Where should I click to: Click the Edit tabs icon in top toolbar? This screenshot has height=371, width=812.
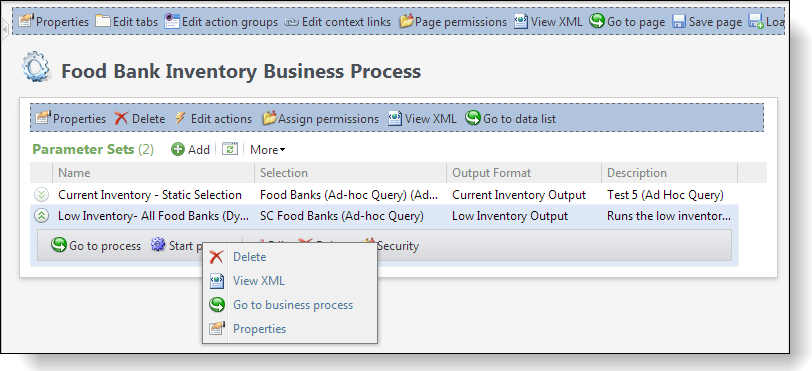[x=103, y=22]
